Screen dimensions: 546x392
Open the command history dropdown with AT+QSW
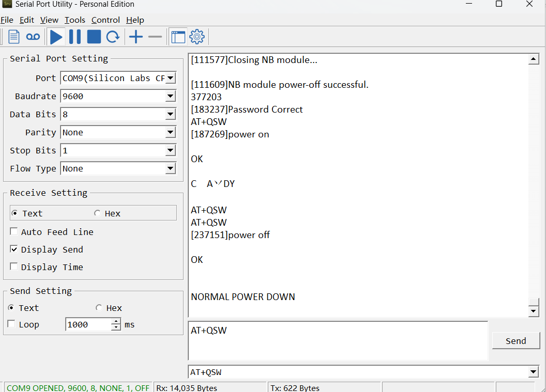click(x=534, y=372)
